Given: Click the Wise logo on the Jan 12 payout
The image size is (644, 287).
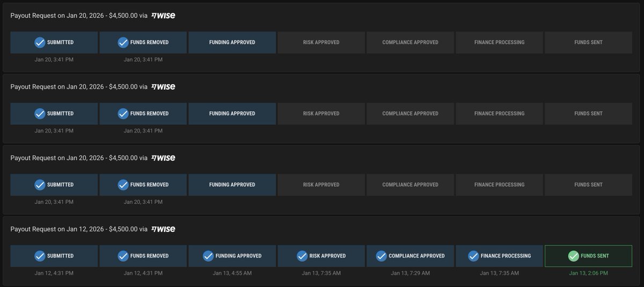Looking at the screenshot, I should (x=163, y=229).
